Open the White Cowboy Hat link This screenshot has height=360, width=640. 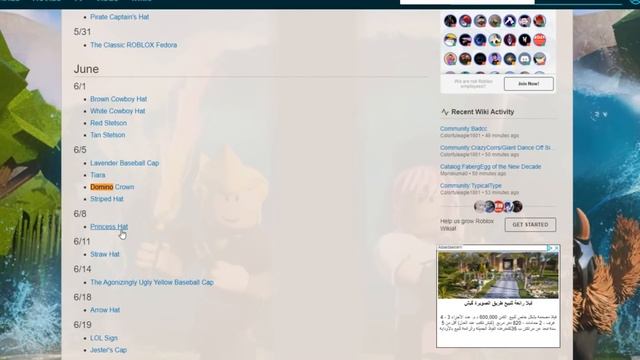(x=118, y=111)
